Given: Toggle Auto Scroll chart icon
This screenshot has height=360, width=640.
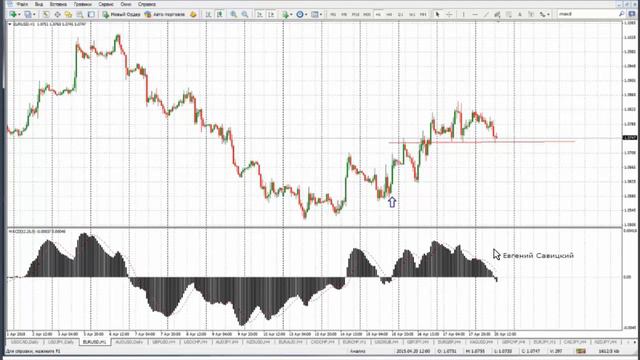Looking at the screenshot, I should click(260, 14).
